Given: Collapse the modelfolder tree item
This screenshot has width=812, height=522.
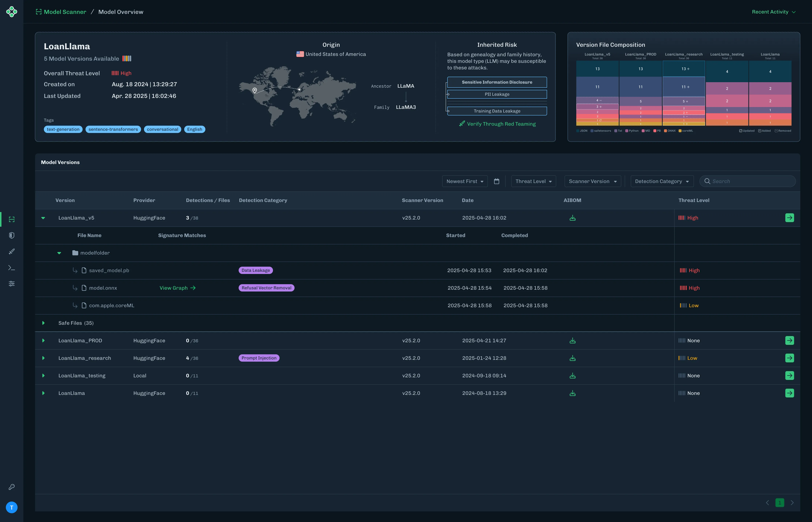Looking at the screenshot, I should pyautogui.click(x=59, y=253).
